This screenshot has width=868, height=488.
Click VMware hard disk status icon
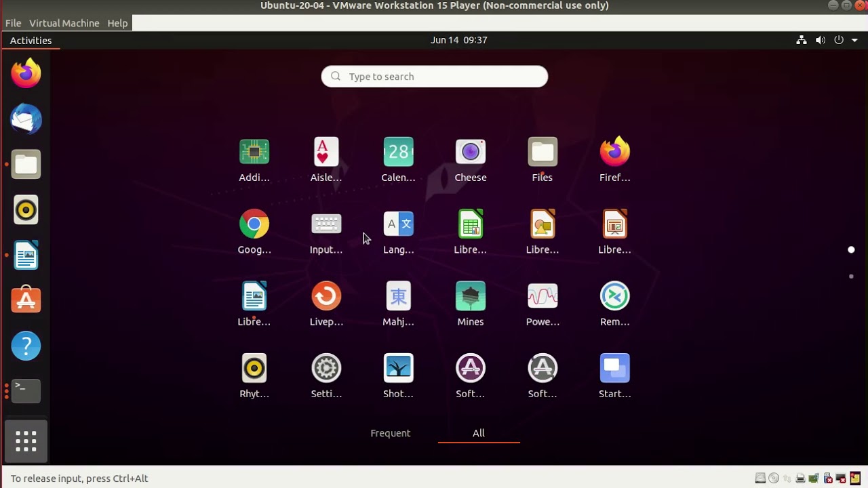(760, 478)
